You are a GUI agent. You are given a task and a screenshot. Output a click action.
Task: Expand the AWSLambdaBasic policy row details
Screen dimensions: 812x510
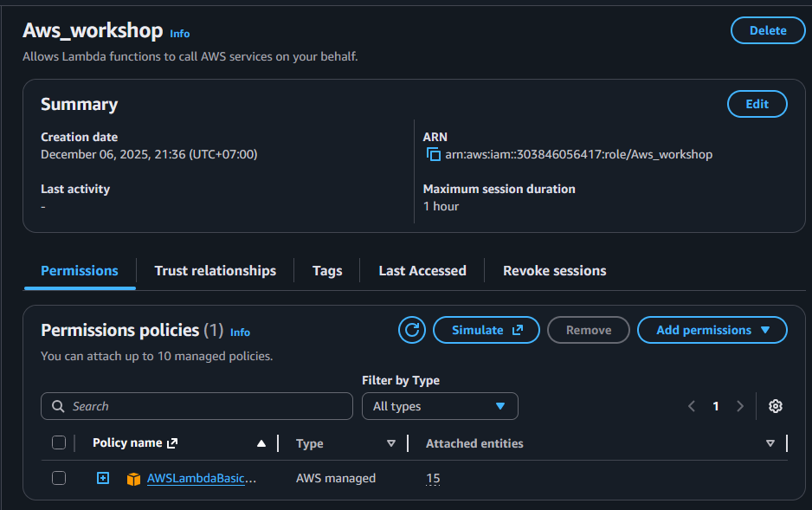pyautogui.click(x=103, y=478)
